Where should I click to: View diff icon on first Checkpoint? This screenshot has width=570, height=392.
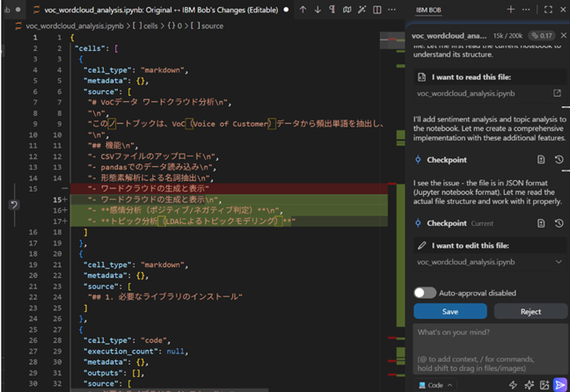pos(541,159)
